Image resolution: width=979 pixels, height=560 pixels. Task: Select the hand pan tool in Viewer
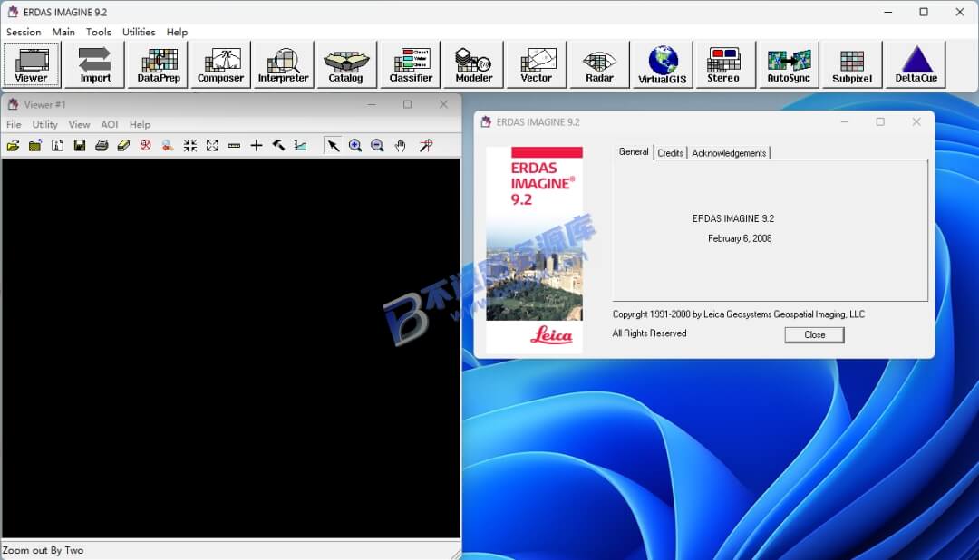[x=400, y=146]
